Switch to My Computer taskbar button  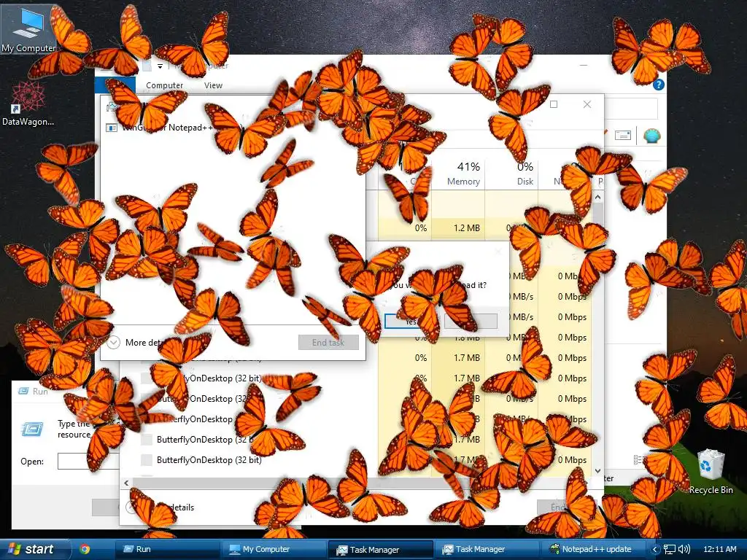coord(274,550)
